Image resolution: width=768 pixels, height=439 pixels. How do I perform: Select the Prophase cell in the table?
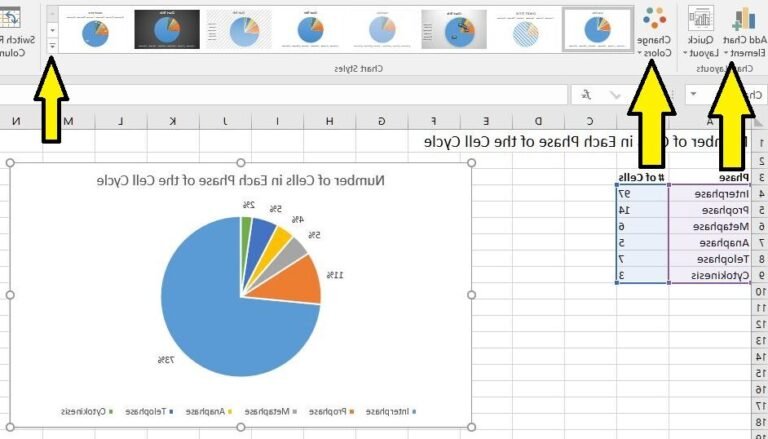[709, 210]
